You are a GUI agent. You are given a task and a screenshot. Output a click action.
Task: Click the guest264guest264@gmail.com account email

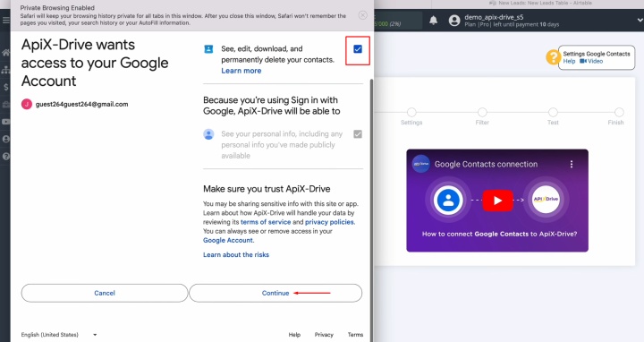[81, 105]
